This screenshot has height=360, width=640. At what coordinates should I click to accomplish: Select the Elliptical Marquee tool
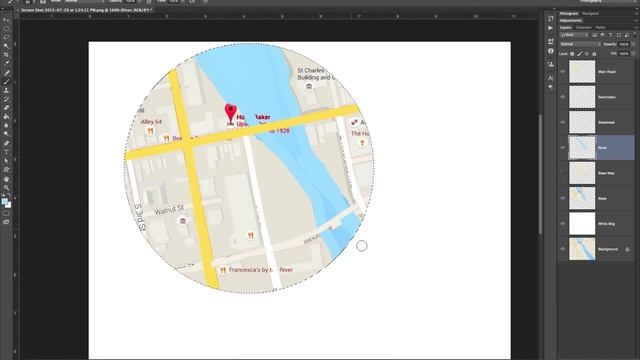pos(6,29)
